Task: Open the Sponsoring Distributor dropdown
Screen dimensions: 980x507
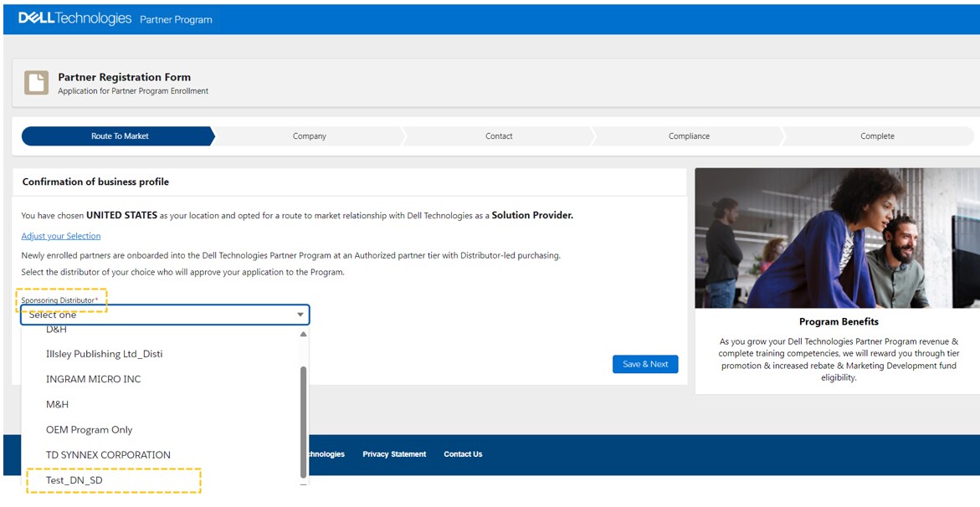Action: tap(165, 315)
